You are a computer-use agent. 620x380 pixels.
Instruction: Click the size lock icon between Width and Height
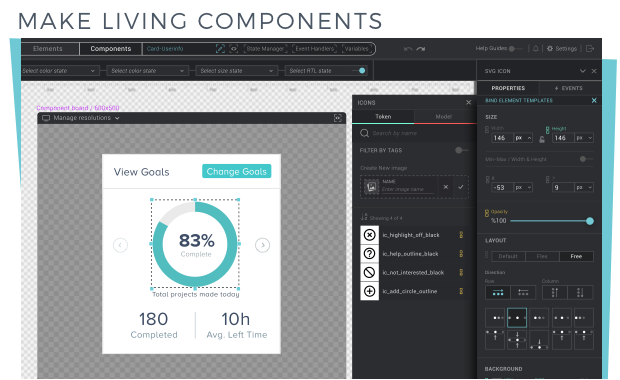542,139
